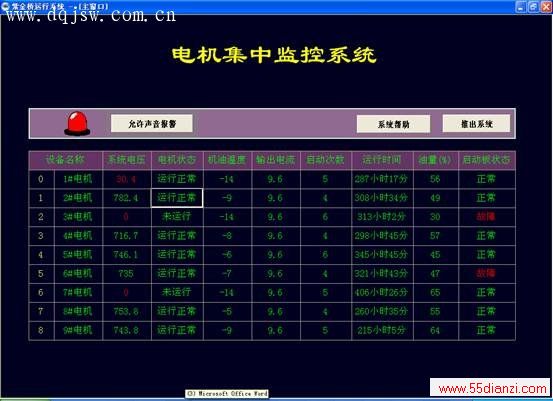Image resolution: width=553 pixels, height=401 pixels.
Task: Select the 1#电机 row name cell
Action: point(78,179)
